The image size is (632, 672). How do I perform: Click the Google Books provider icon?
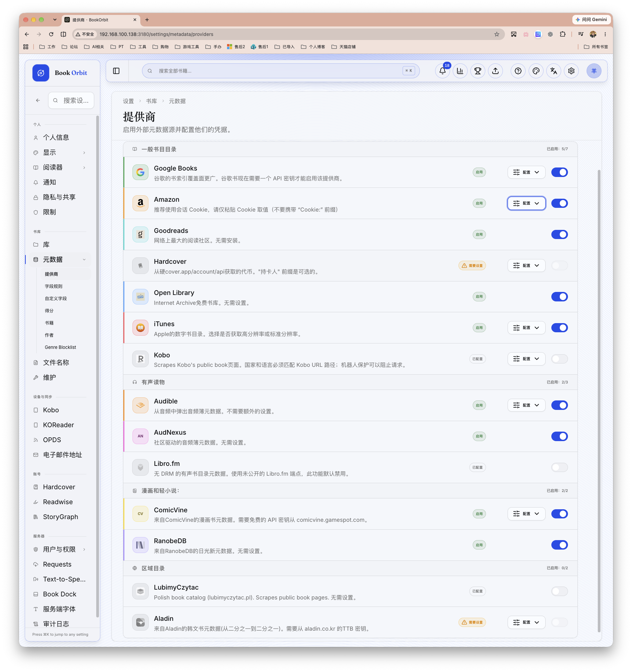140,172
